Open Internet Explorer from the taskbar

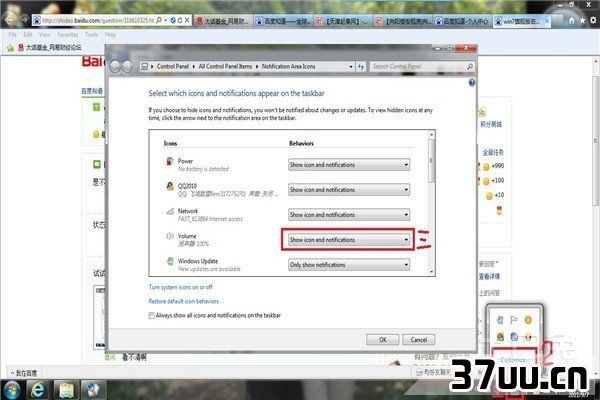click(x=38, y=390)
